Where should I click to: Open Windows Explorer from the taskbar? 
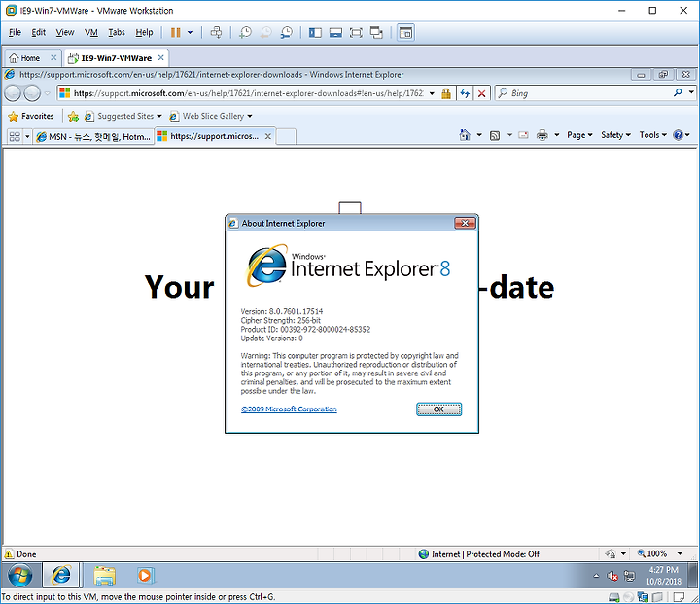pyautogui.click(x=104, y=576)
